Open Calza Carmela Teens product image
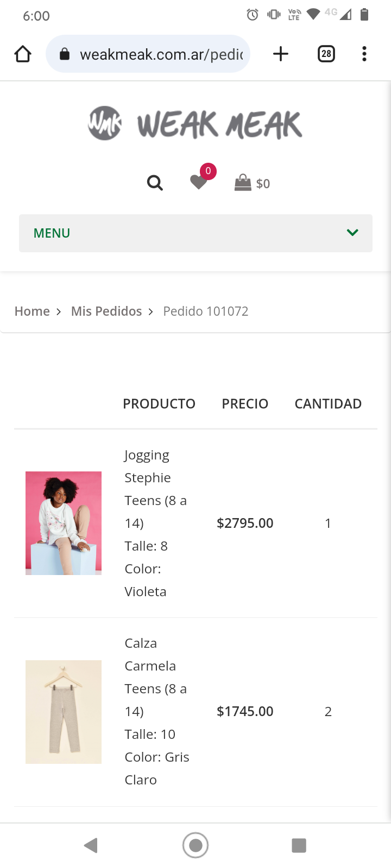Screen dimensions: 391x868 (x=64, y=712)
